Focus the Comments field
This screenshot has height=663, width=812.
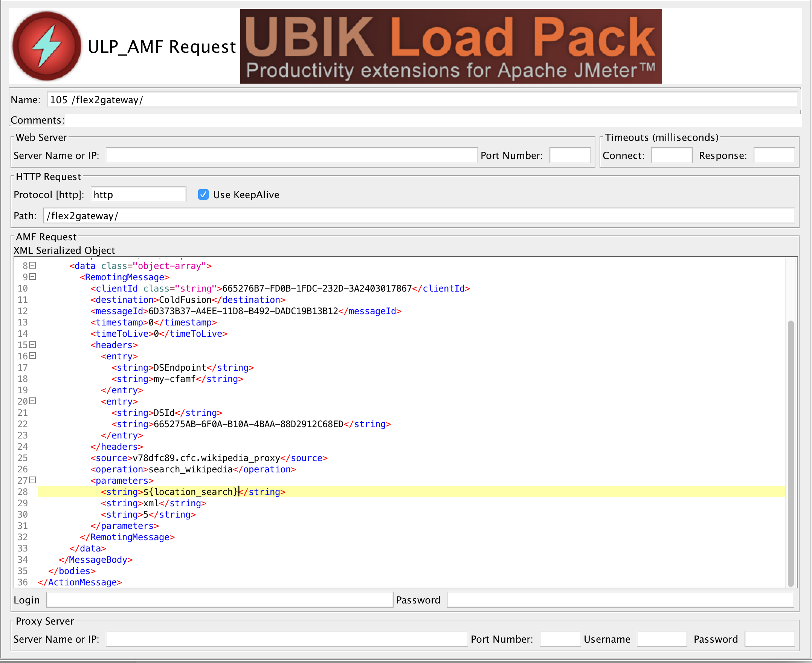432,120
